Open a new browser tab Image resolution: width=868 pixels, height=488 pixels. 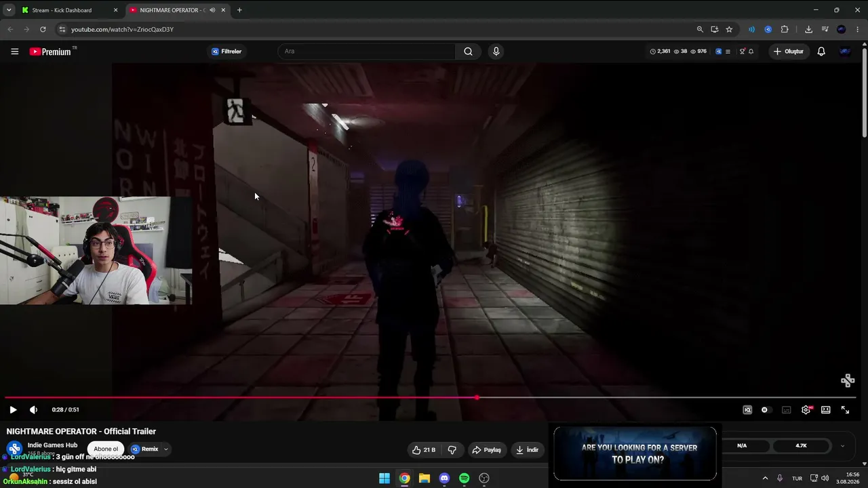239,10
